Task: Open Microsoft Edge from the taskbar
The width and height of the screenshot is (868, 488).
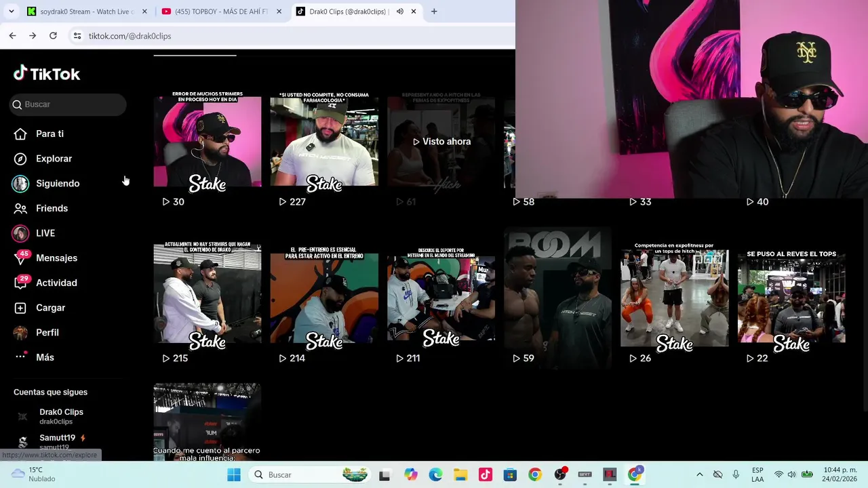Action: [x=435, y=475]
